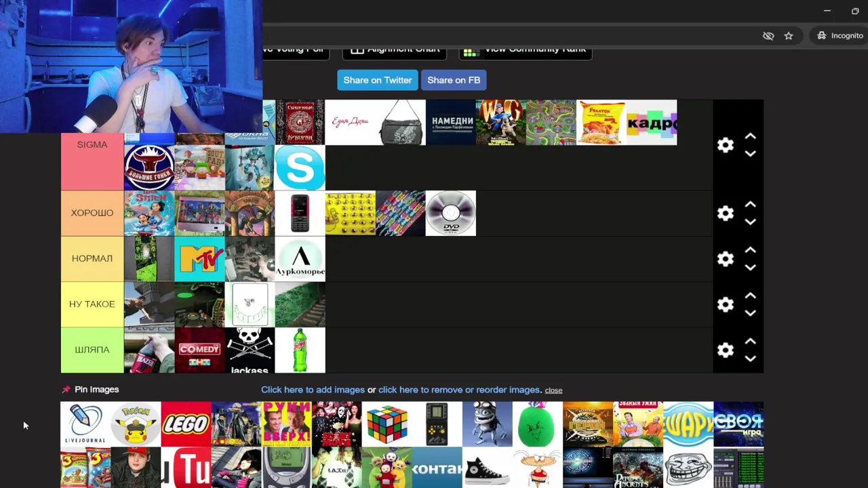Move НУ ТАКОЕ tier up with arrow
This screenshot has width=868, height=488.
click(750, 296)
